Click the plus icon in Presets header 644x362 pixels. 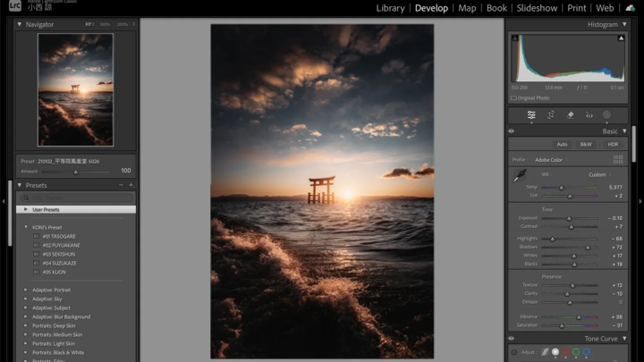[x=131, y=185]
